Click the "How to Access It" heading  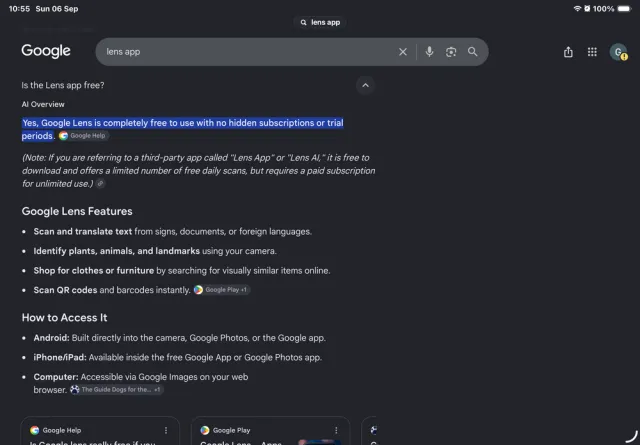[x=64, y=318]
